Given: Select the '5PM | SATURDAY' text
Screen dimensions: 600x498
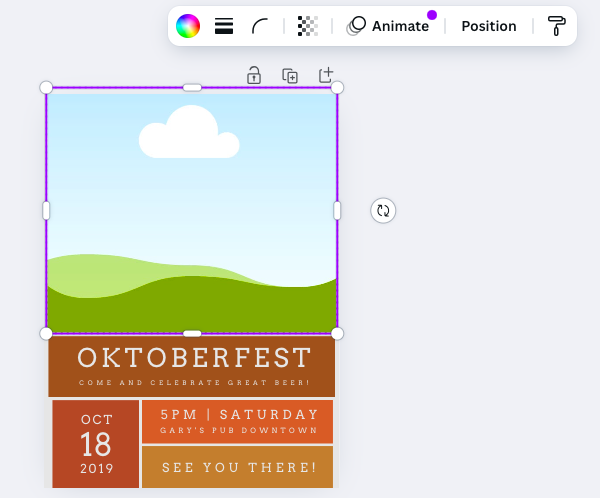Looking at the screenshot, I should point(240,414).
